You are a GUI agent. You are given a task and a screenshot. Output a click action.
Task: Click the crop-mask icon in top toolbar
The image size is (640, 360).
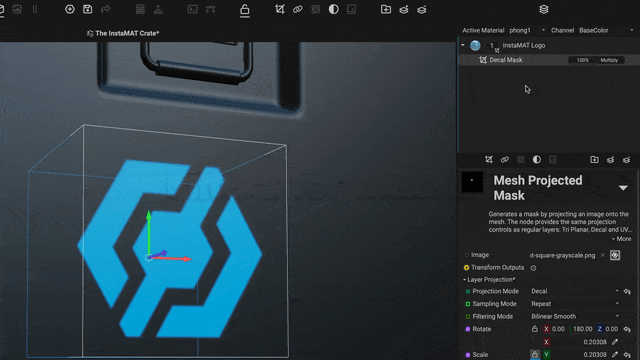280,9
